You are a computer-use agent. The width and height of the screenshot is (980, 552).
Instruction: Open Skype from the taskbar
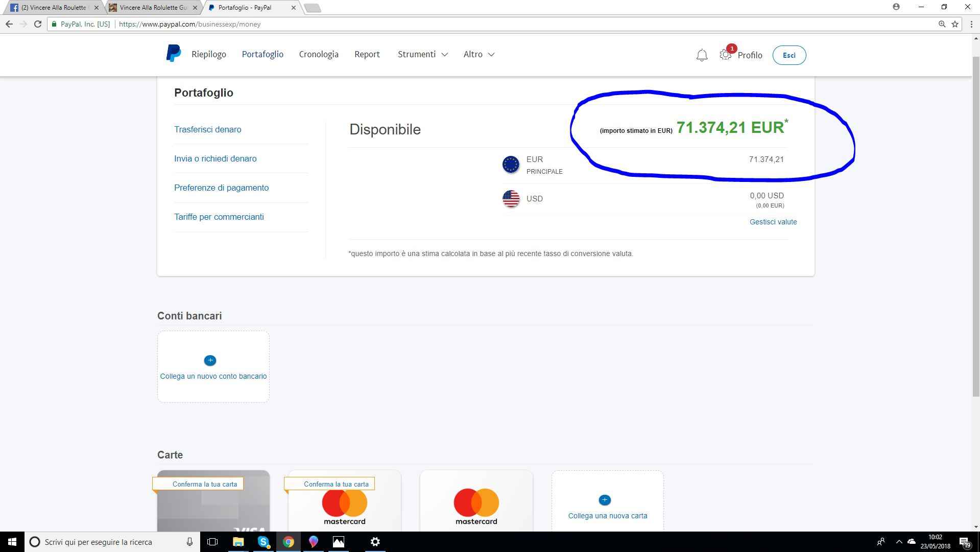(x=264, y=542)
